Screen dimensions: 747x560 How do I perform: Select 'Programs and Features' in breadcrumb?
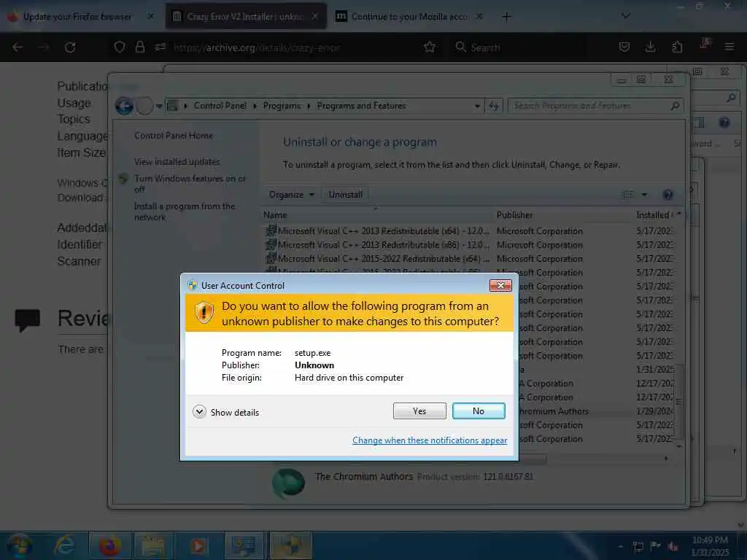tap(361, 106)
